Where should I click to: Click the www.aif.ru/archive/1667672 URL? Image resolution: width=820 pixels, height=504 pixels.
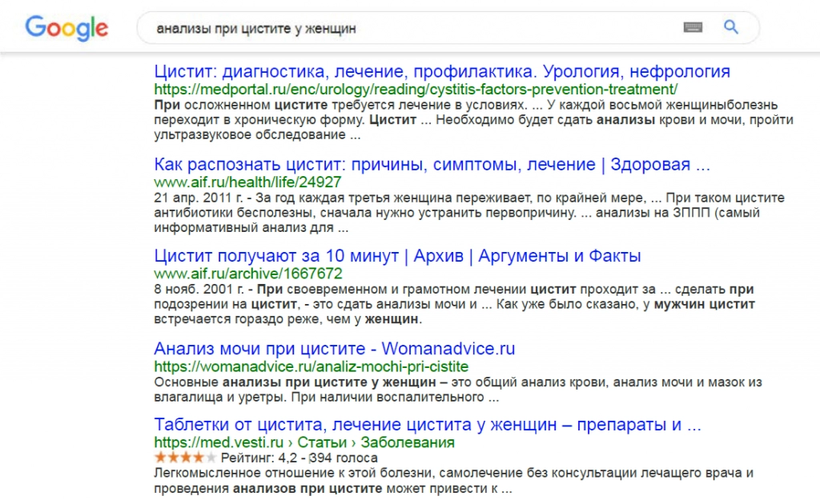pos(248,274)
